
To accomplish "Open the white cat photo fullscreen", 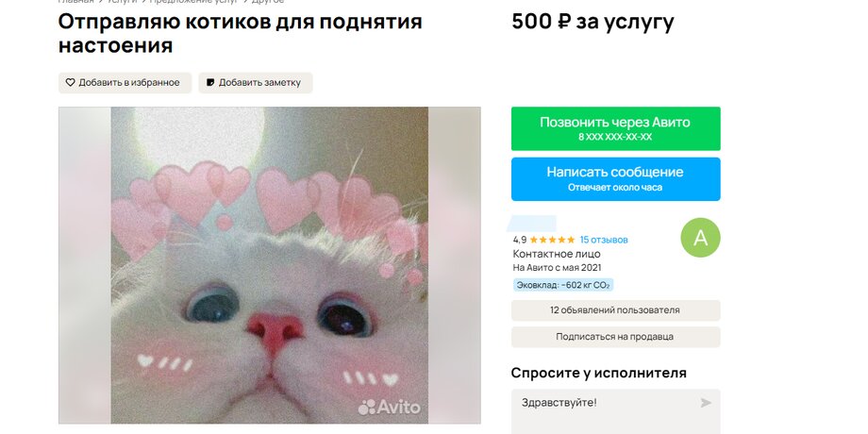I will 270,265.
